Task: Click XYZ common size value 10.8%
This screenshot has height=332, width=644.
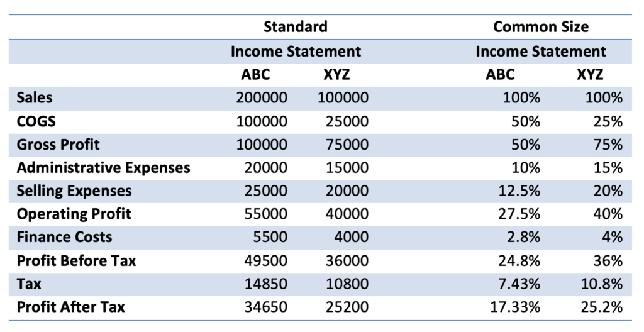Action: (x=601, y=284)
